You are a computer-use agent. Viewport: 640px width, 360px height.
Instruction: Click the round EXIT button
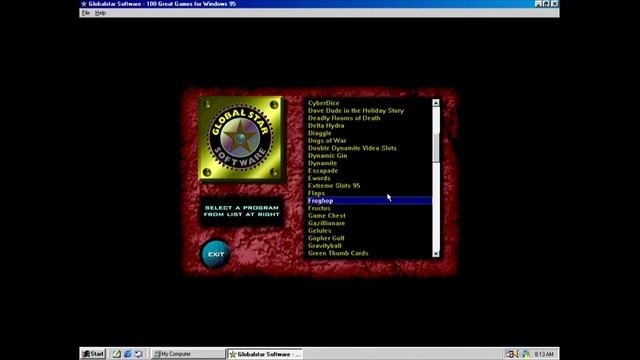[x=216, y=254]
